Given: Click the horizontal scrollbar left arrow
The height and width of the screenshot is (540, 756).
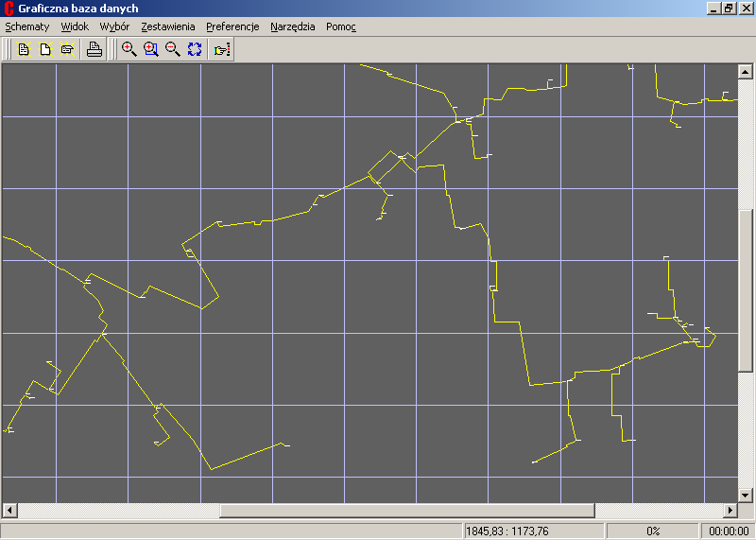Looking at the screenshot, I should click(10, 511).
